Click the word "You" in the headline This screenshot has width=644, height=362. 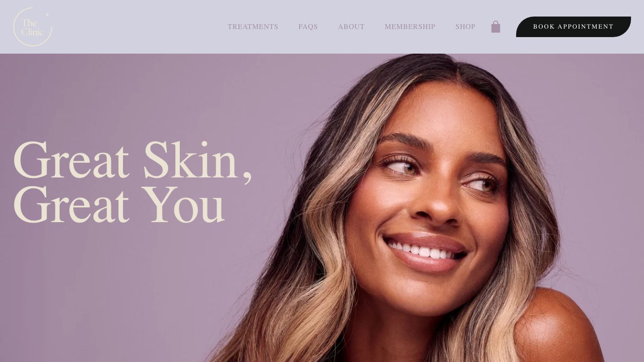coord(182,205)
